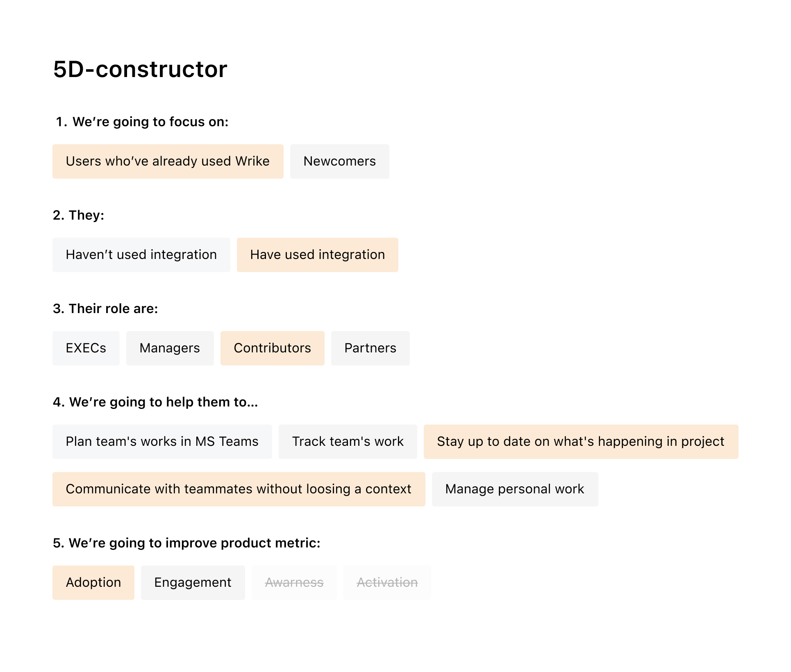
Task: Choose the Partners role chip
Action: (370, 348)
